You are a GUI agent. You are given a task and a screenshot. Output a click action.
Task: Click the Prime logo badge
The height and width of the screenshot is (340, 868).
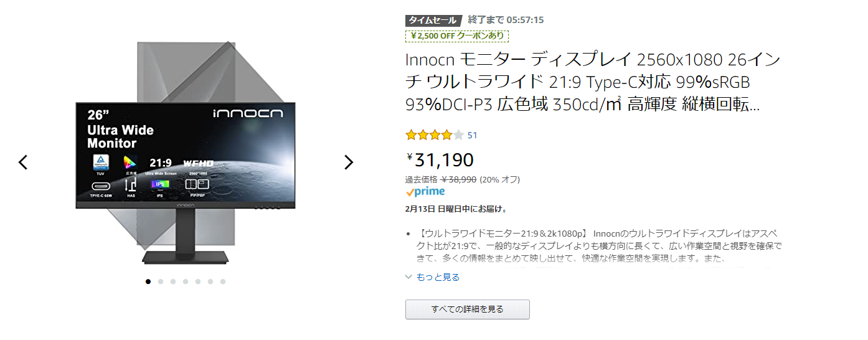[425, 192]
